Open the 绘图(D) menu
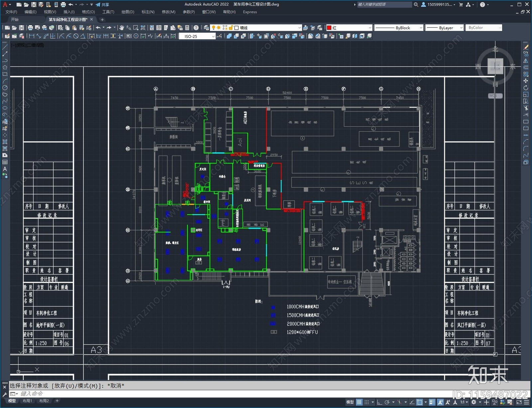This screenshot has height=408, width=532. pos(128,12)
